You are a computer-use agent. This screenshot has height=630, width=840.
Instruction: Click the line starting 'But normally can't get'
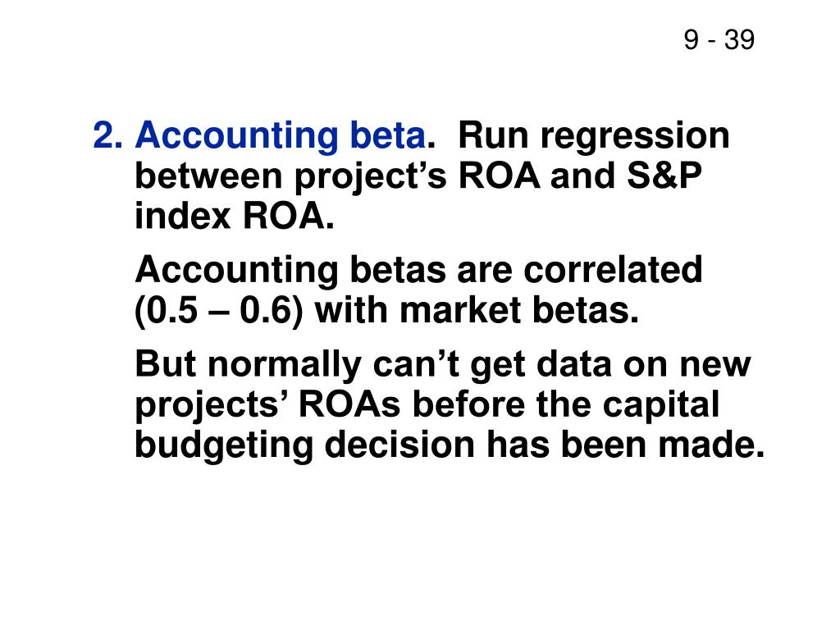pyautogui.click(x=442, y=365)
